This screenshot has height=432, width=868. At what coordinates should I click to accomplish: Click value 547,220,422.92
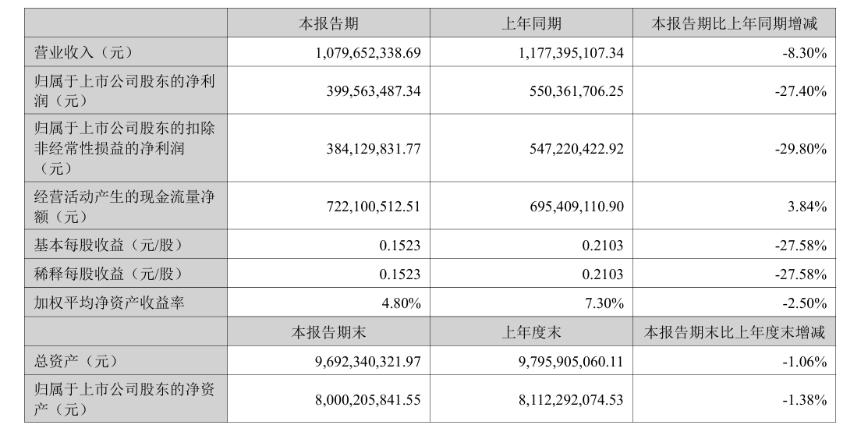(577, 148)
